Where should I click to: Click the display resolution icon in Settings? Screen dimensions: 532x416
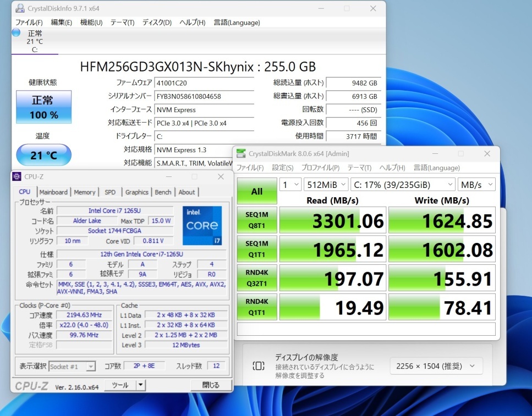click(x=258, y=366)
